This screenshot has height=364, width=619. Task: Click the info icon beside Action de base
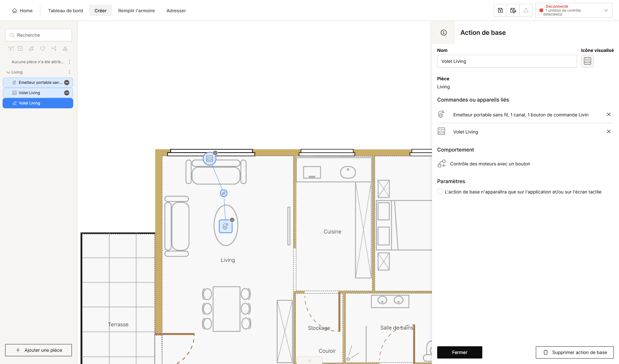444,33
